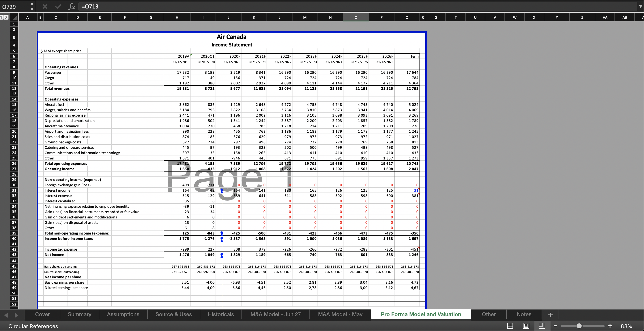
Task: Click Circular References in status bar
Action: tap(33, 326)
